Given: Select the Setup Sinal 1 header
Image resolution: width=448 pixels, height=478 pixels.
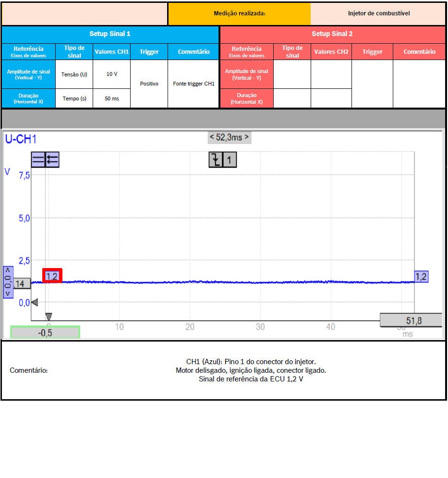Looking at the screenshot, I should point(110,34).
